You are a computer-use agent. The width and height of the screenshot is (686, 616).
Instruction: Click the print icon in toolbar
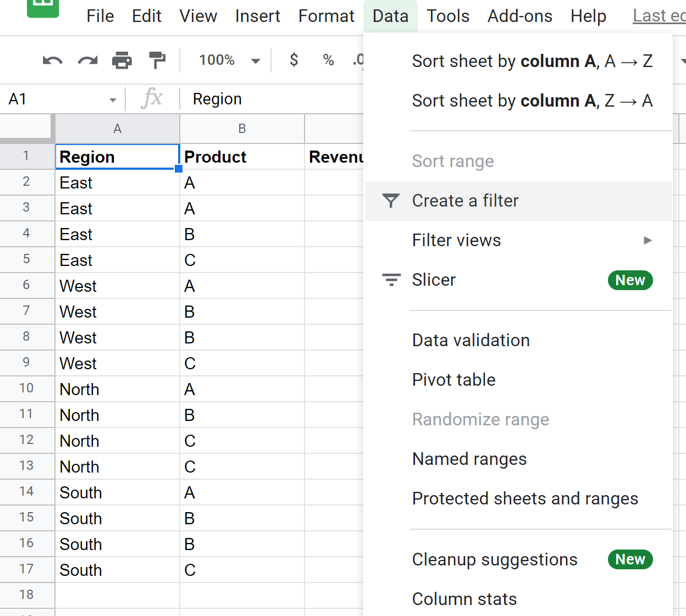[122, 60]
